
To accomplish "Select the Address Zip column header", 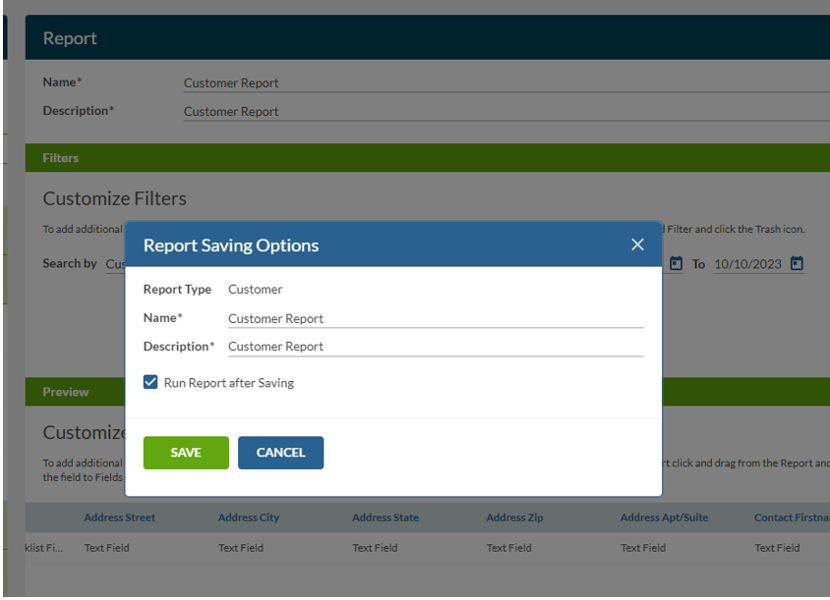I will point(514,517).
